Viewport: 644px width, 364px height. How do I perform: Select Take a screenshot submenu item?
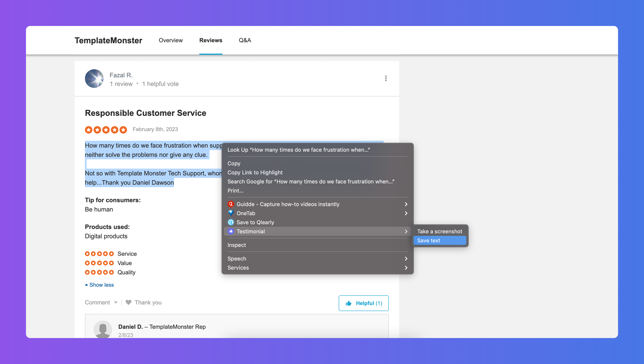click(x=440, y=231)
